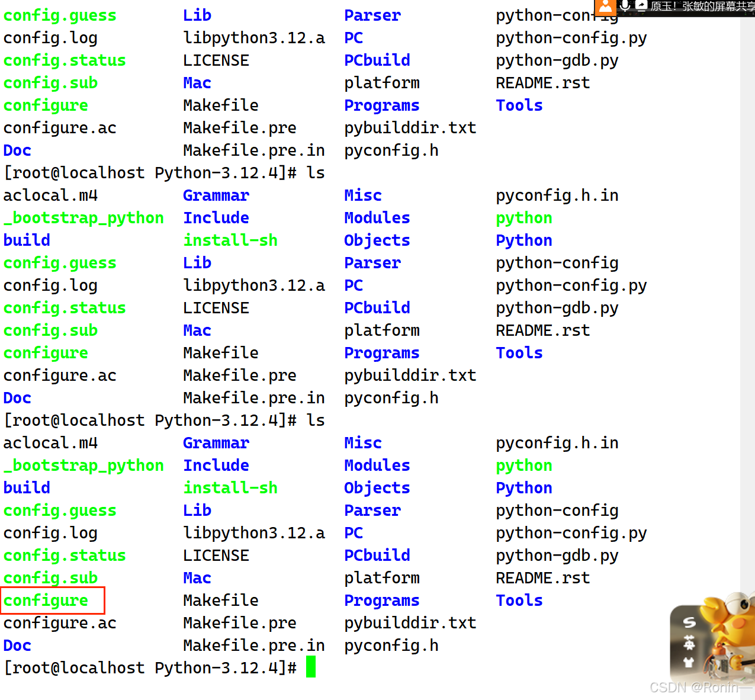Select '_bootstrap_python' in the last listing
Screen dimensions: 755x700
tap(83, 465)
